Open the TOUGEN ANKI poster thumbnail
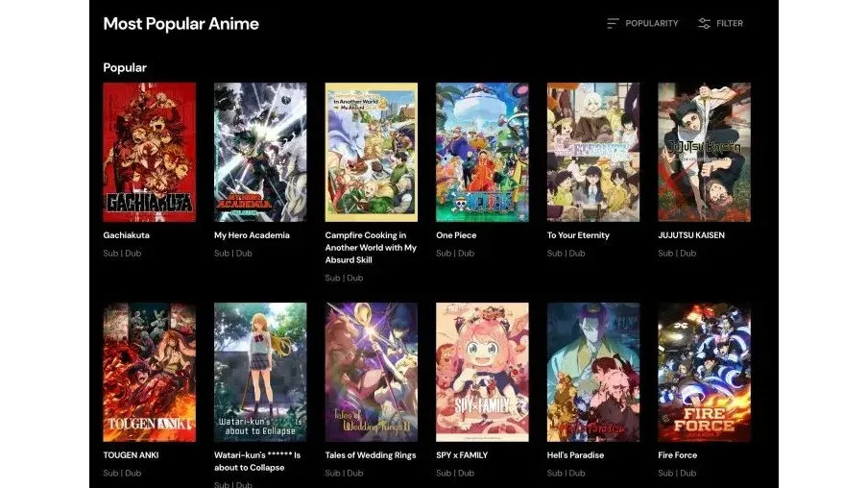This screenshot has width=868, height=488. [x=150, y=372]
